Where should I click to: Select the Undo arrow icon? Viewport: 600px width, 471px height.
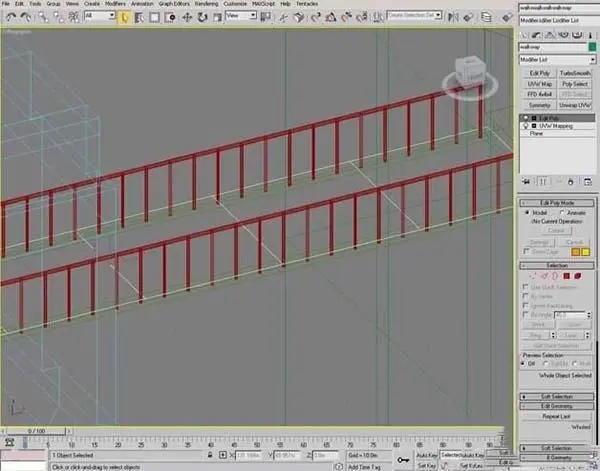[10, 17]
